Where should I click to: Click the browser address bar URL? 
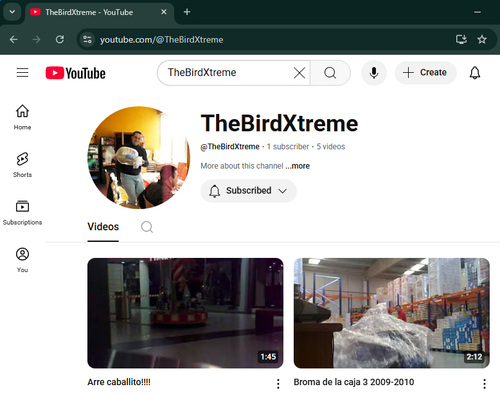tap(162, 40)
